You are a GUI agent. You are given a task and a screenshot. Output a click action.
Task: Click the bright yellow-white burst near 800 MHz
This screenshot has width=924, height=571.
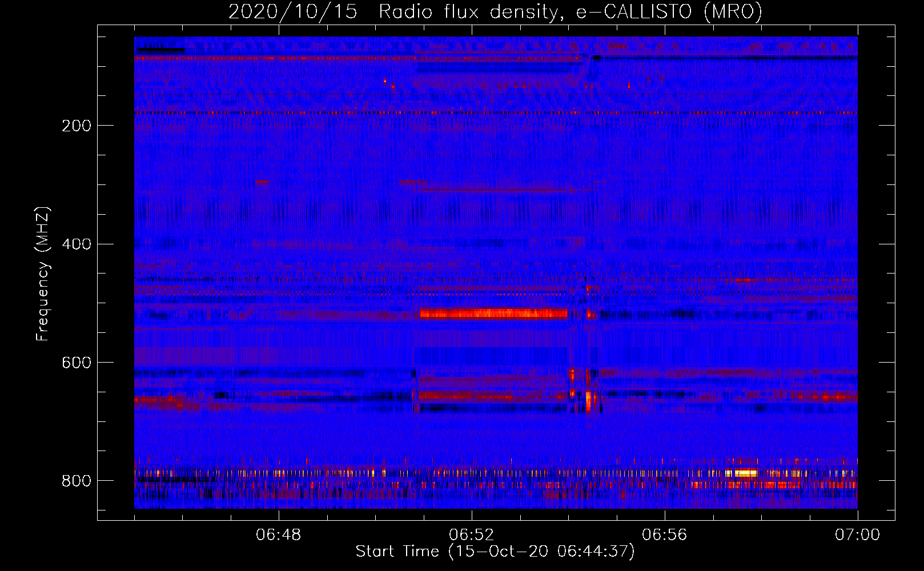tap(745, 473)
